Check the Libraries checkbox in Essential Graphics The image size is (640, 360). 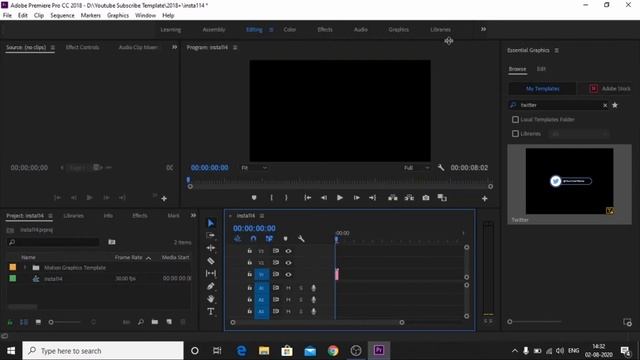515,133
